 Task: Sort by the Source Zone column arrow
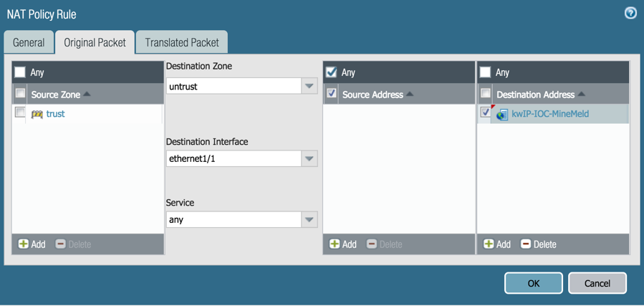pos(87,94)
